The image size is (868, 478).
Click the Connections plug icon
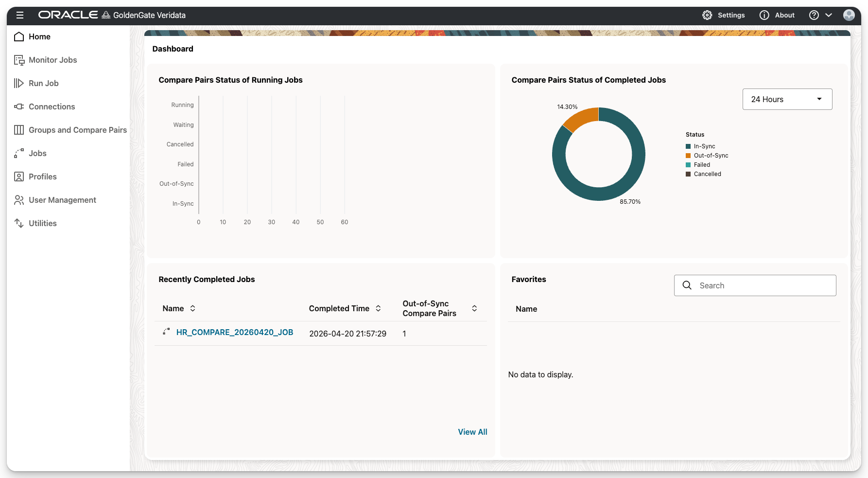pos(19,107)
